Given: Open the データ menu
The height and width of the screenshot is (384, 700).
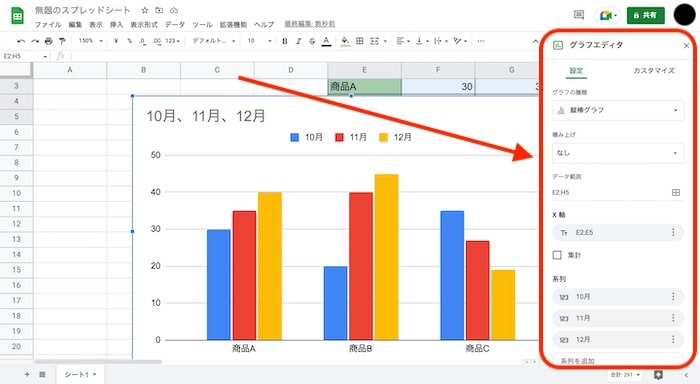Looking at the screenshot, I should point(175,25).
